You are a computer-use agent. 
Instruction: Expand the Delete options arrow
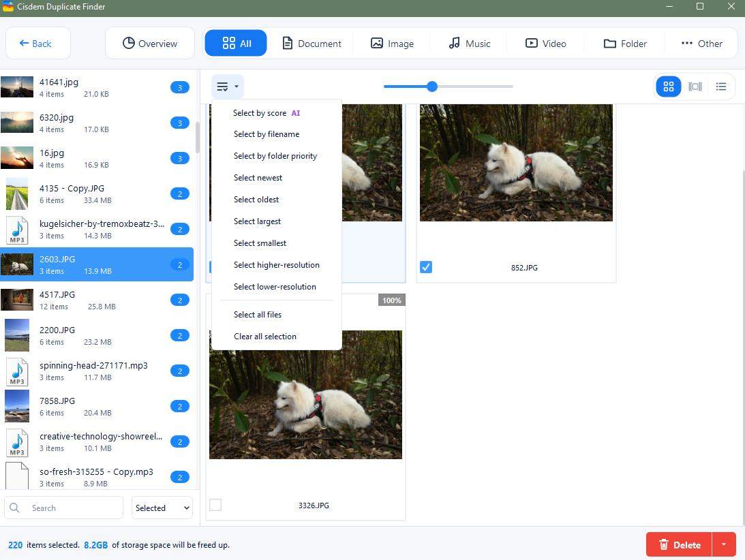(x=724, y=544)
